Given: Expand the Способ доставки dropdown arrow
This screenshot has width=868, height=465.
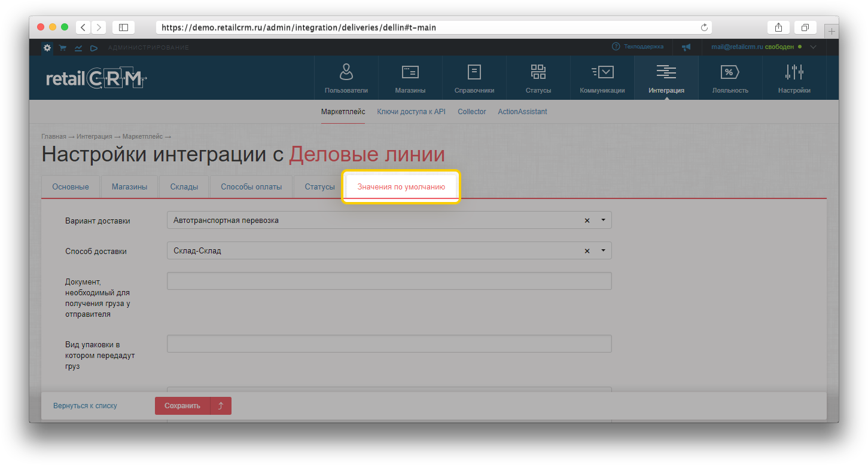Looking at the screenshot, I should 603,251.
